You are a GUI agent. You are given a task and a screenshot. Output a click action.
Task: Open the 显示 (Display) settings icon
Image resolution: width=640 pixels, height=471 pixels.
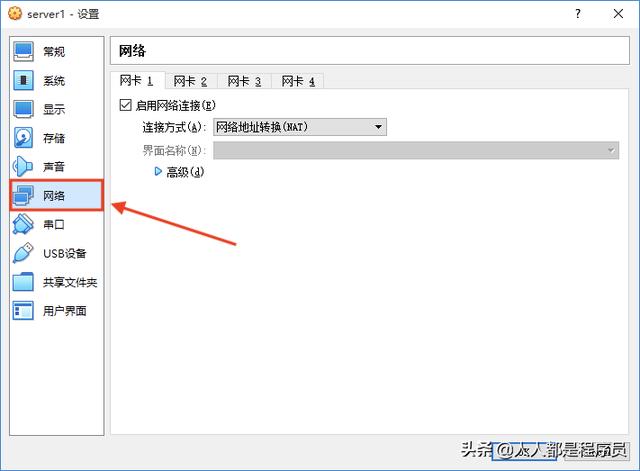(23, 109)
